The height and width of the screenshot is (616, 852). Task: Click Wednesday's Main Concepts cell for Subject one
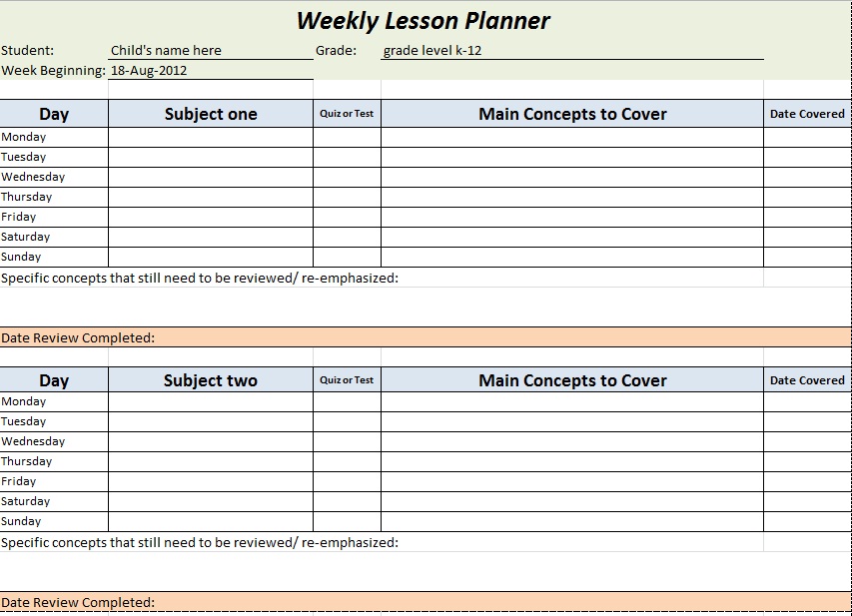(x=571, y=178)
